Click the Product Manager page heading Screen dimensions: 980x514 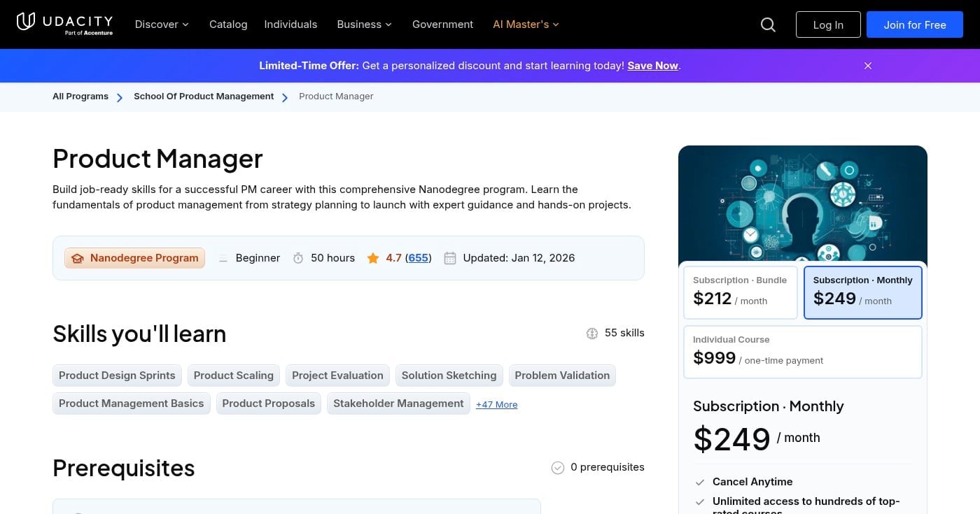point(157,159)
